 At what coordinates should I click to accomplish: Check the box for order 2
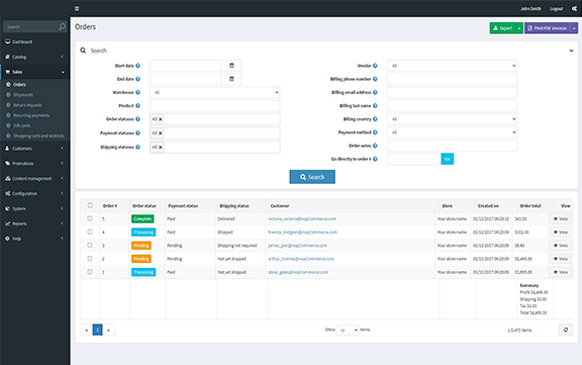click(x=90, y=258)
